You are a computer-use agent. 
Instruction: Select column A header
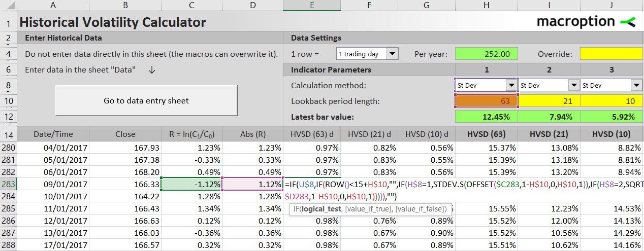[x=53, y=6]
